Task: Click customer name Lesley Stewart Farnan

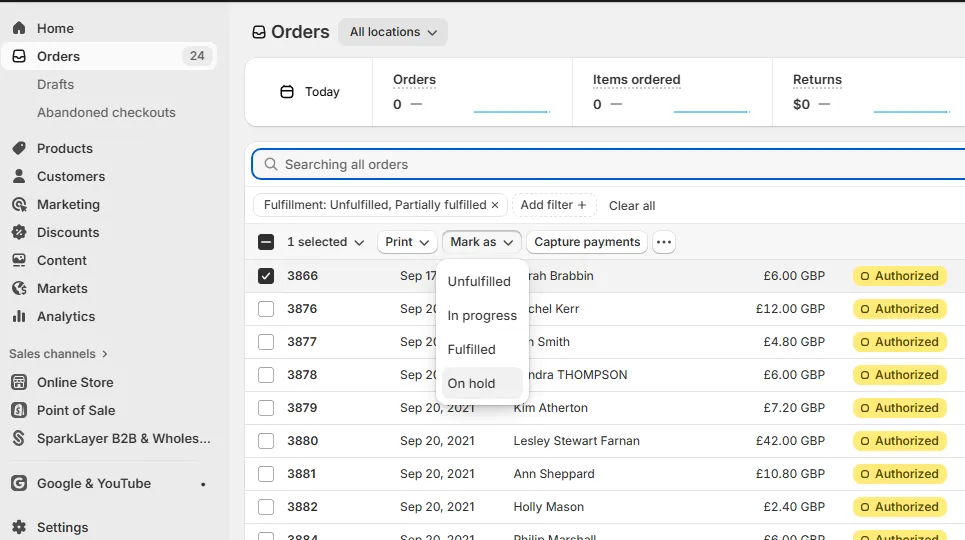Action: [x=577, y=441]
